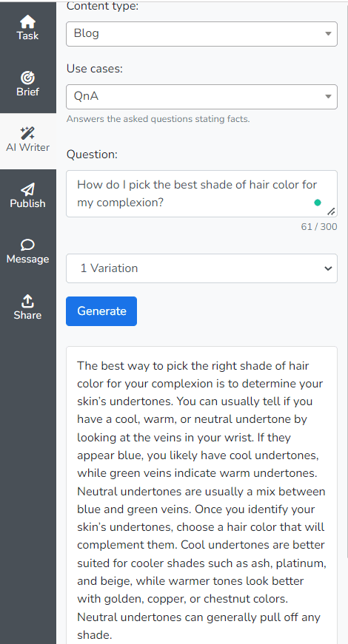Switch to the Brief label in sidebar
The height and width of the screenshot is (644, 348).
[x=27, y=92]
